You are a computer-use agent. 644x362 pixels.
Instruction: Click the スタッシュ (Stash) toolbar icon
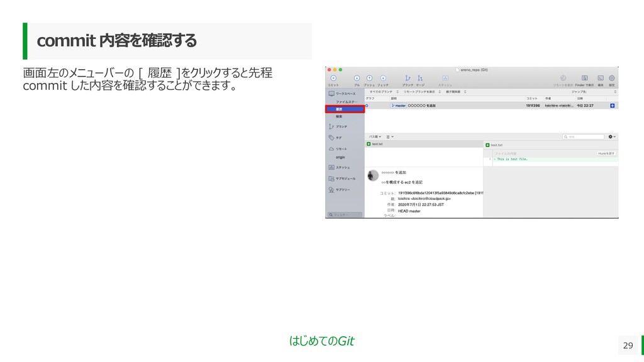(x=445, y=79)
